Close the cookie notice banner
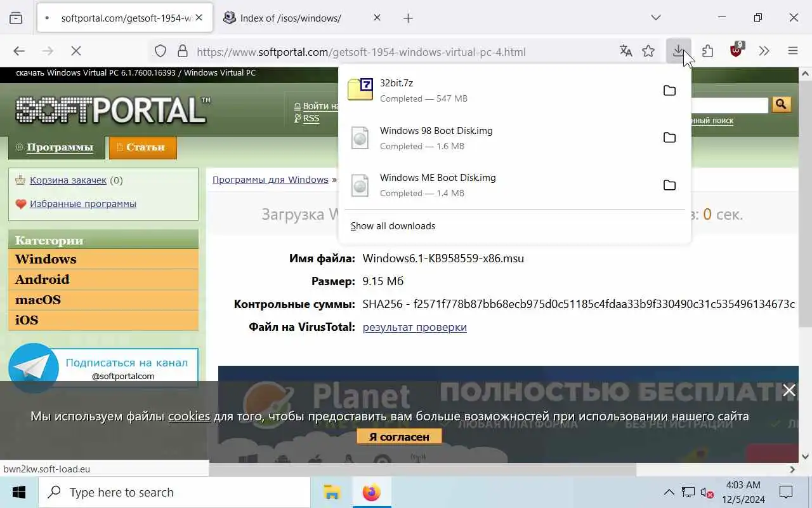This screenshot has height=508, width=812. click(x=789, y=391)
